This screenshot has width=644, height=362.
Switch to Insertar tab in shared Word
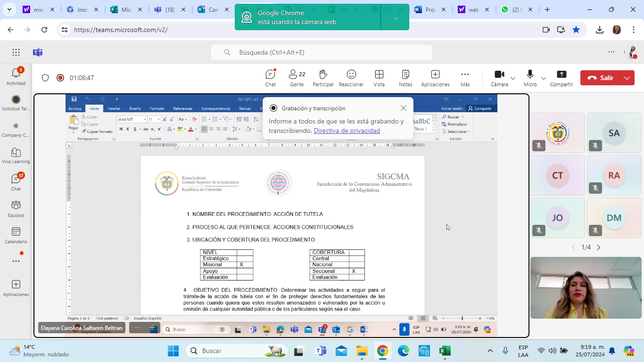click(114, 108)
